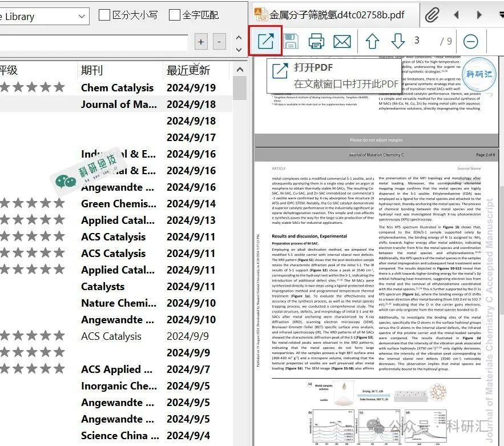The width and height of the screenshot is (504, 446).
Task: Click the plus button near the search field
Action: (x=201, y=42)
